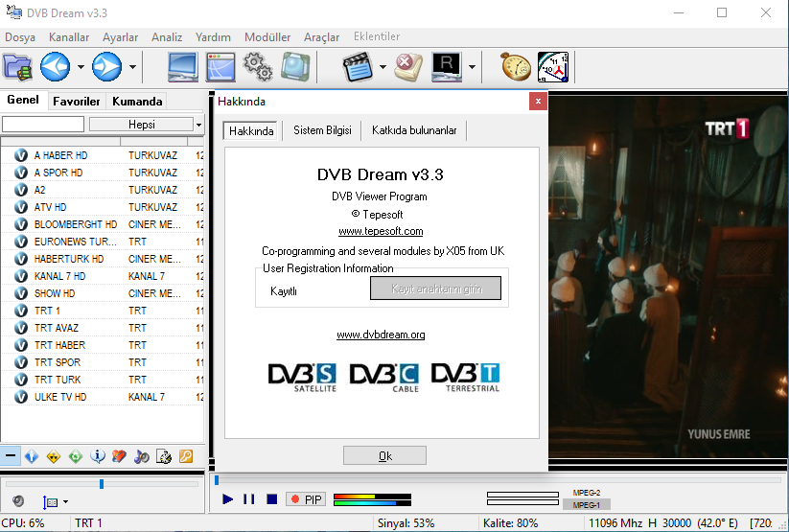
Task: Click the channel search input field
Action: tap(43, 125)
